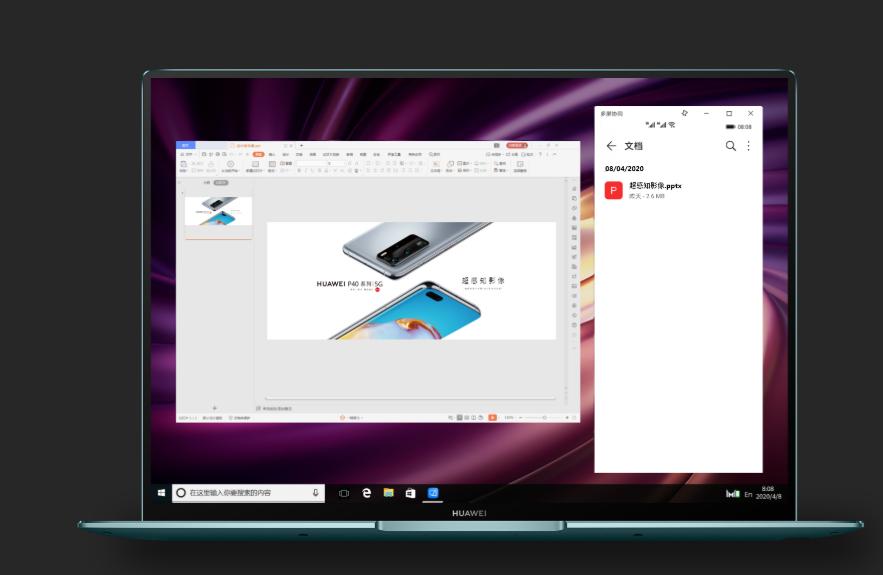Open a new WPS document tab
Image resolution: width=883 pixels, height=575 pixels.
click(x=301, y=145)
